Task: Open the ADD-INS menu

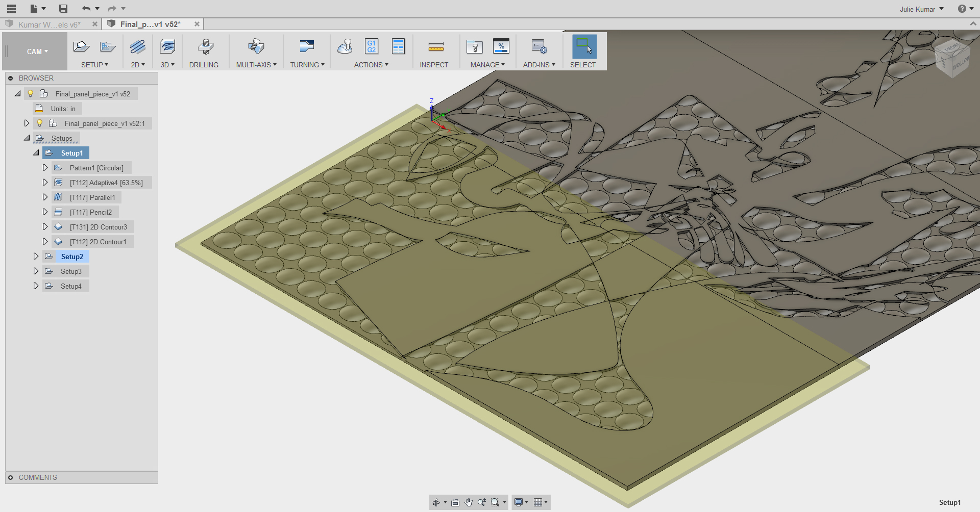Action: (539, 65)
